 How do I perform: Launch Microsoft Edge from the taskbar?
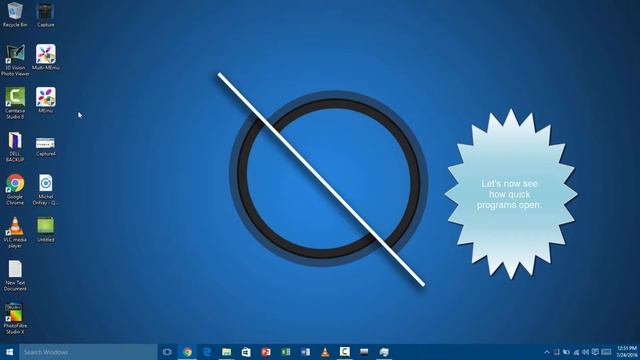click(207, 352)
